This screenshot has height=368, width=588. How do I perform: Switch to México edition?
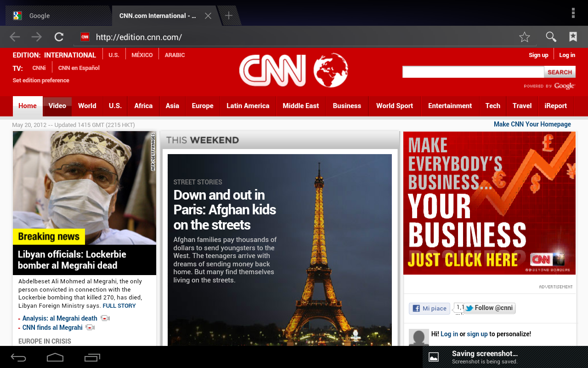coord(142,55)
